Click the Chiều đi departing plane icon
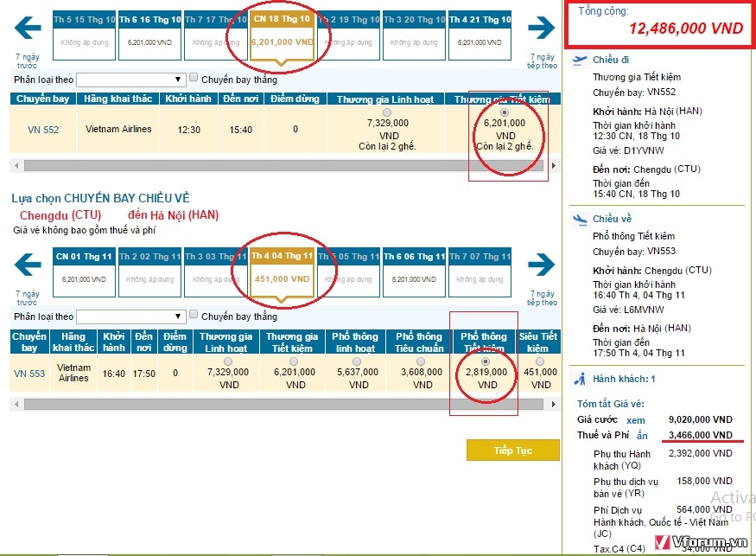The width and height of the screenshot is (756, 556). [580, 61]
